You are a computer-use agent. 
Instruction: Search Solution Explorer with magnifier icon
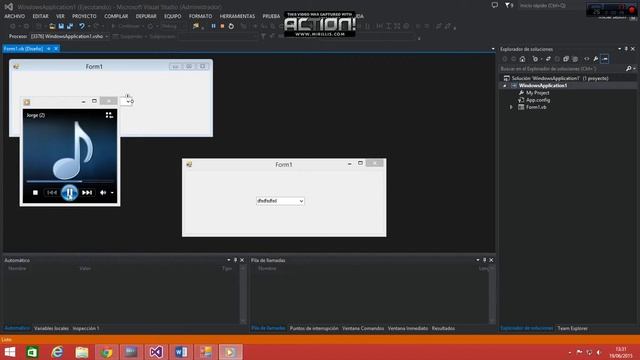(x=629, y=69)
